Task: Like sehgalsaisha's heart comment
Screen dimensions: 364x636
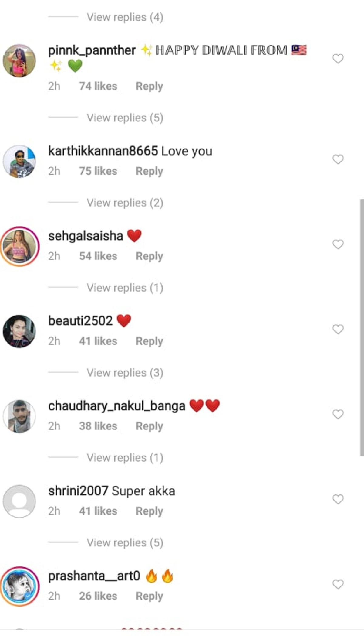Action: point(338,244)
